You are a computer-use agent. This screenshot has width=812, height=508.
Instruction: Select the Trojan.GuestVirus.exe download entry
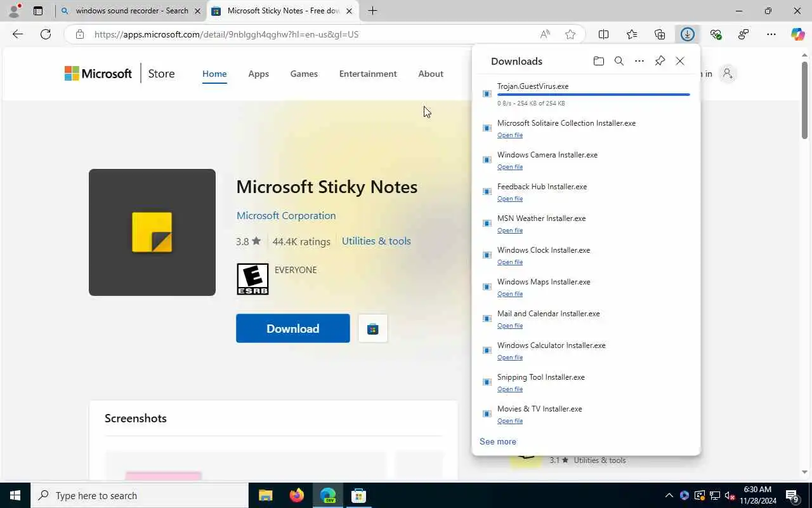coord(586,94)
